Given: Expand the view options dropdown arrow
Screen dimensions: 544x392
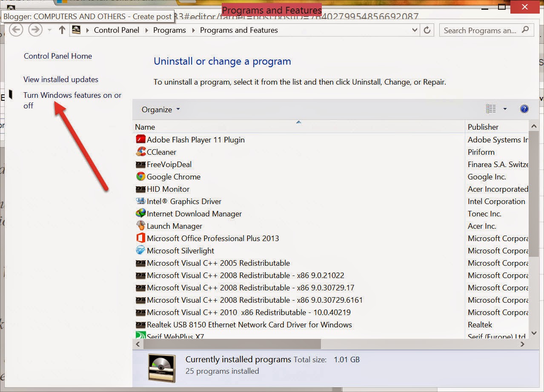Looking at the screenshot, I should [x=505, y=109].
